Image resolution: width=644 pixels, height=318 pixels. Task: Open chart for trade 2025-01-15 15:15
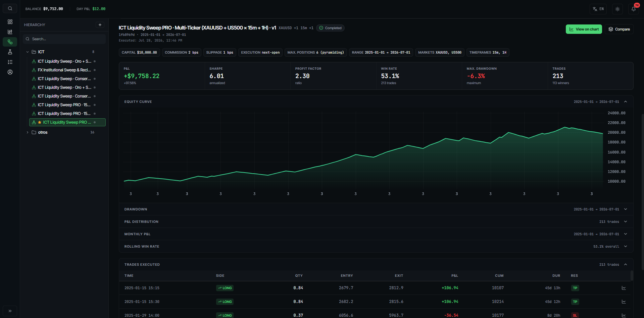click(624, 288)
